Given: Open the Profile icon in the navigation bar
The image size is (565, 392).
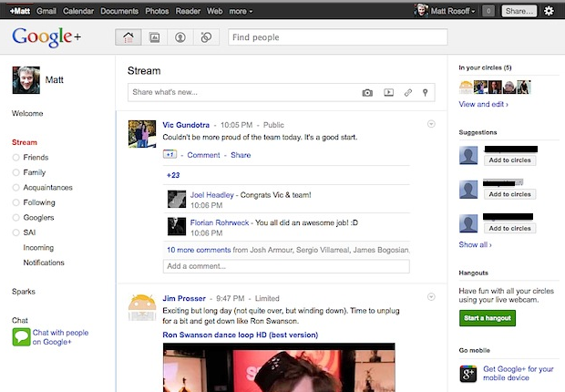Looking at the screenshot, I should 180,37.
